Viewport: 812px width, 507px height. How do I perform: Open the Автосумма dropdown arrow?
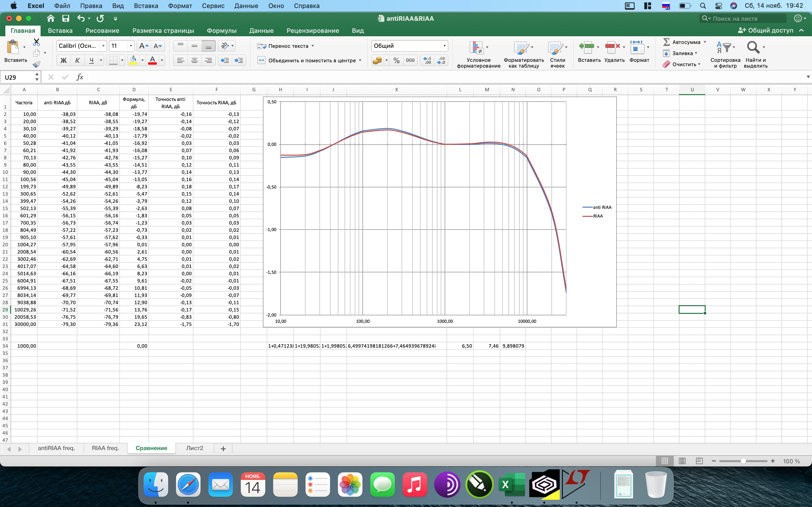tap(705, 42)
